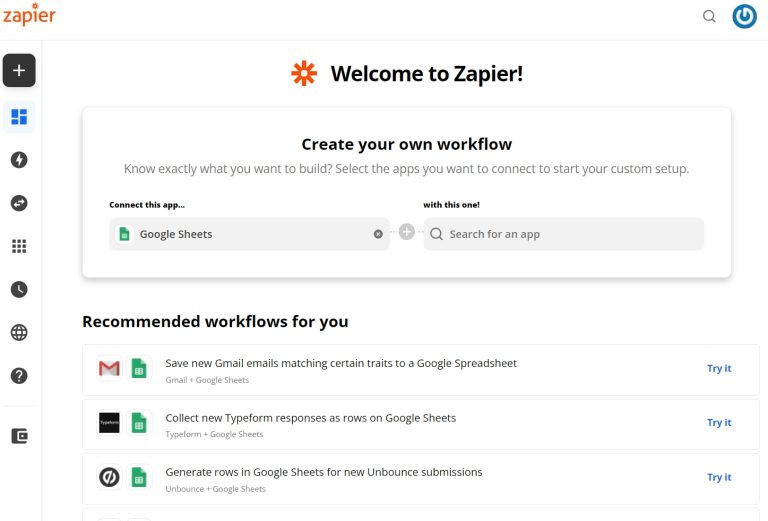The width and height of the screenshot is (768, 521).
Task: Open the Google Sheets app selector field
Action: (x=249, y=234)
